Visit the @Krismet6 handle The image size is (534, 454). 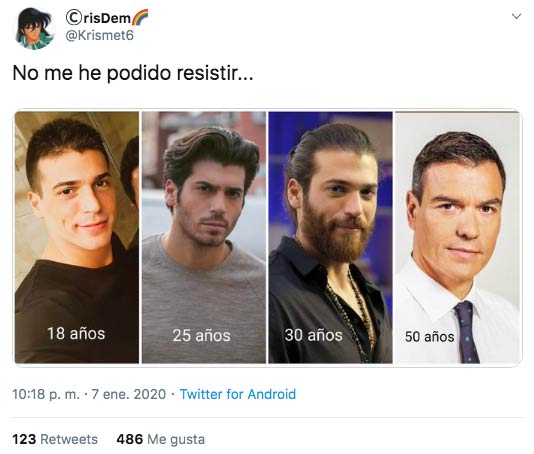(x=99, y=35)
